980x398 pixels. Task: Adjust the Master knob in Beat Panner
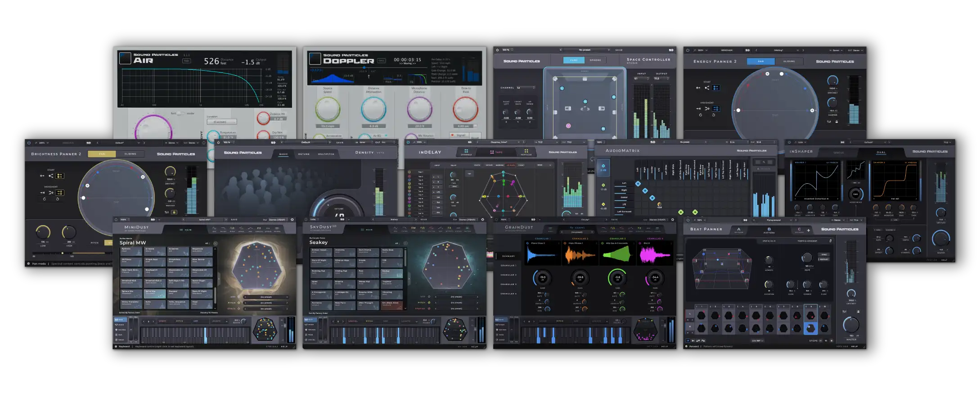850,324
